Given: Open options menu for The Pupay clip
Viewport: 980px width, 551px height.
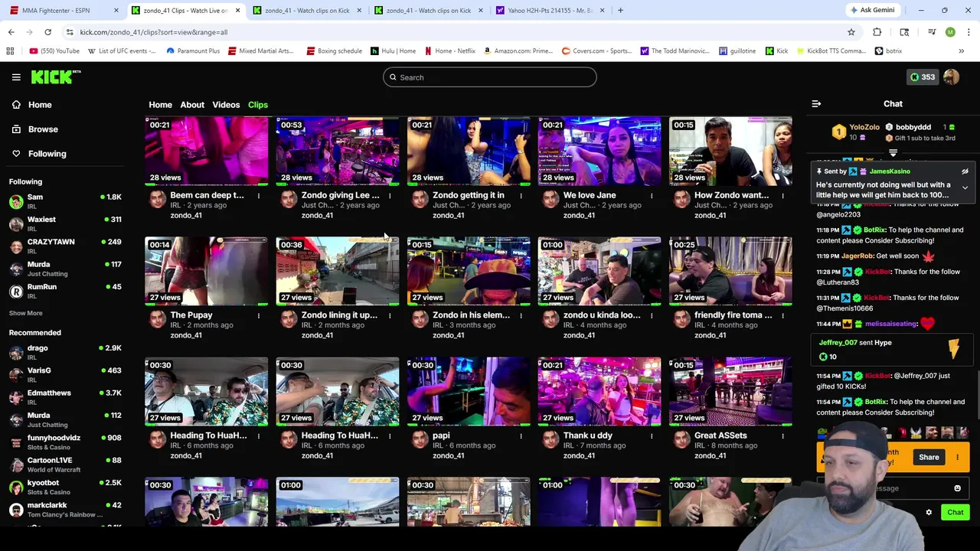Looking at the screenshot, I should [259, 316].
